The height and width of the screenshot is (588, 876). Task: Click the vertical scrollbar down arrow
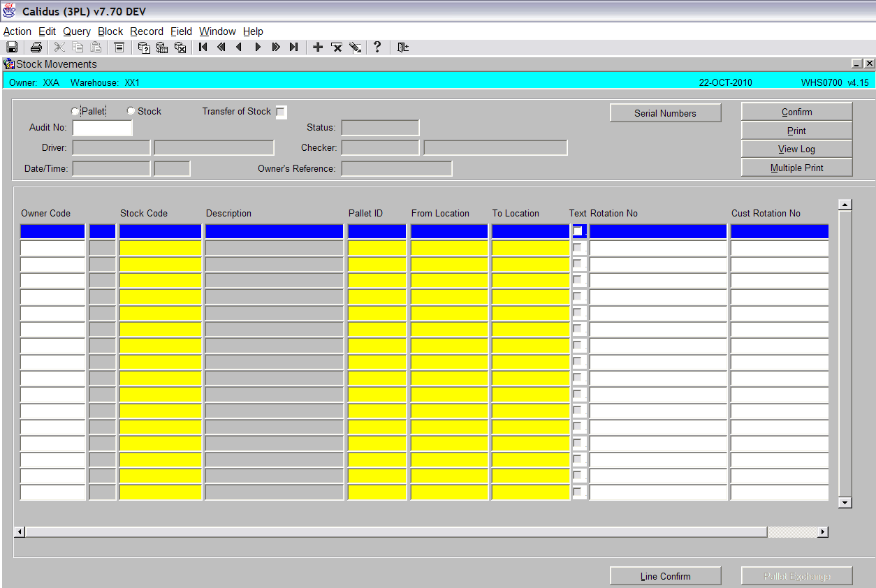tap(845, 502)
